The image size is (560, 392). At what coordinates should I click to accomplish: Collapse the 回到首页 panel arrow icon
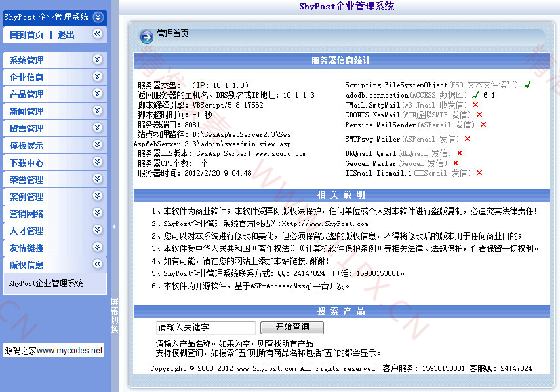[98, 34]
